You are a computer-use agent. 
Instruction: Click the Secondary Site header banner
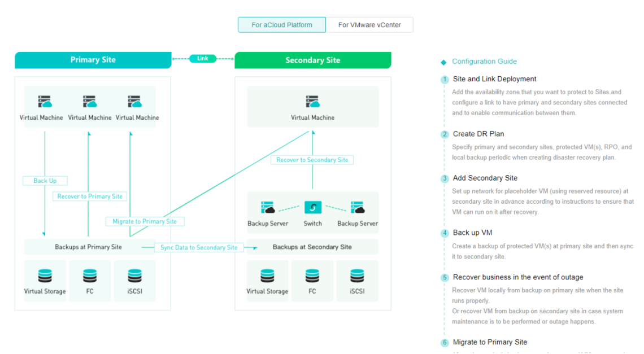click(x=312, y=60)
